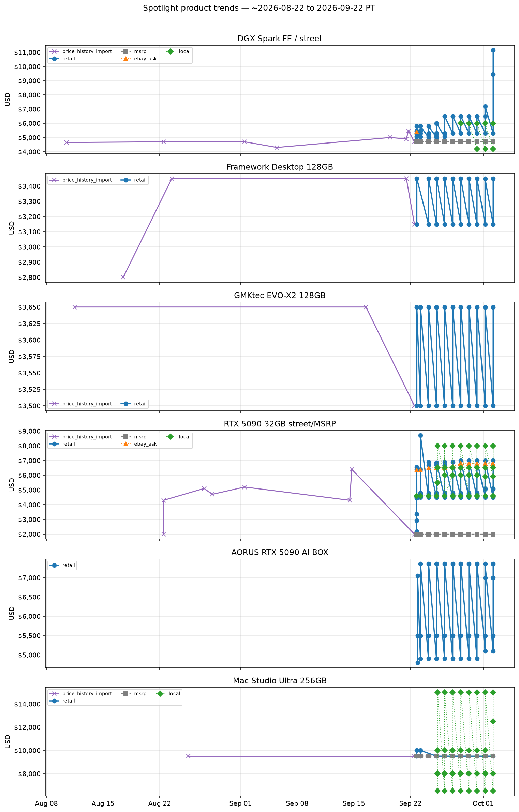Click the 'Sep 15' date axis label

354,803
